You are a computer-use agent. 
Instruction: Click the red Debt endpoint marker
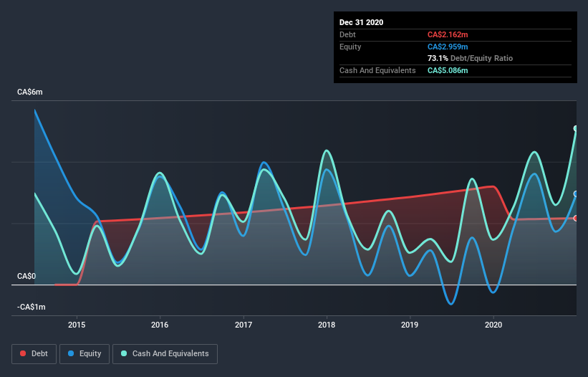coord(576,219)
